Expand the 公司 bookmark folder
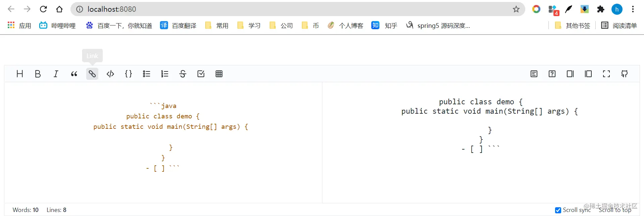644x216 pixels. pos(281,25)
